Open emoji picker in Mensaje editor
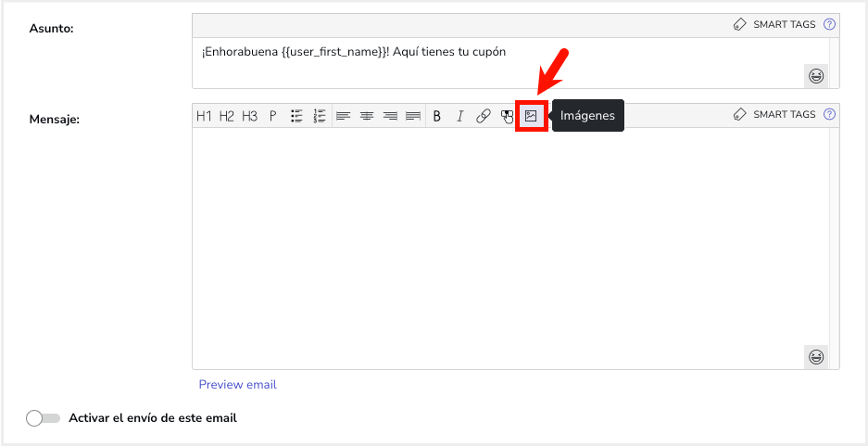The image size is (868, 447). tap(816, 357)
